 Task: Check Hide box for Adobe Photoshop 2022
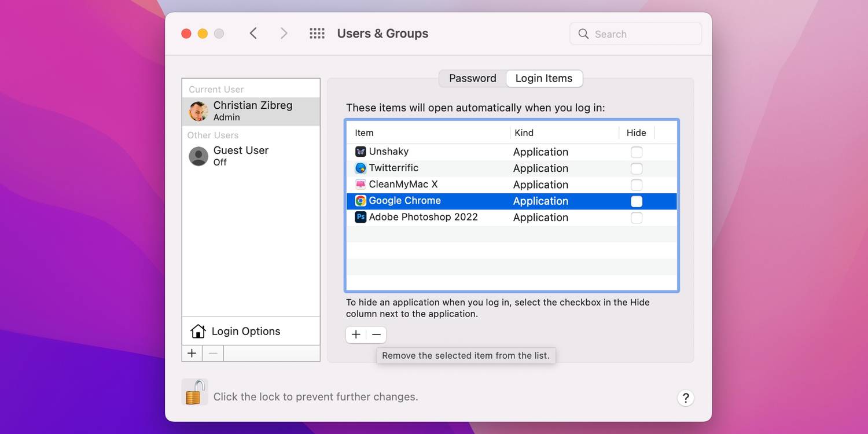[x=636, y=218]
